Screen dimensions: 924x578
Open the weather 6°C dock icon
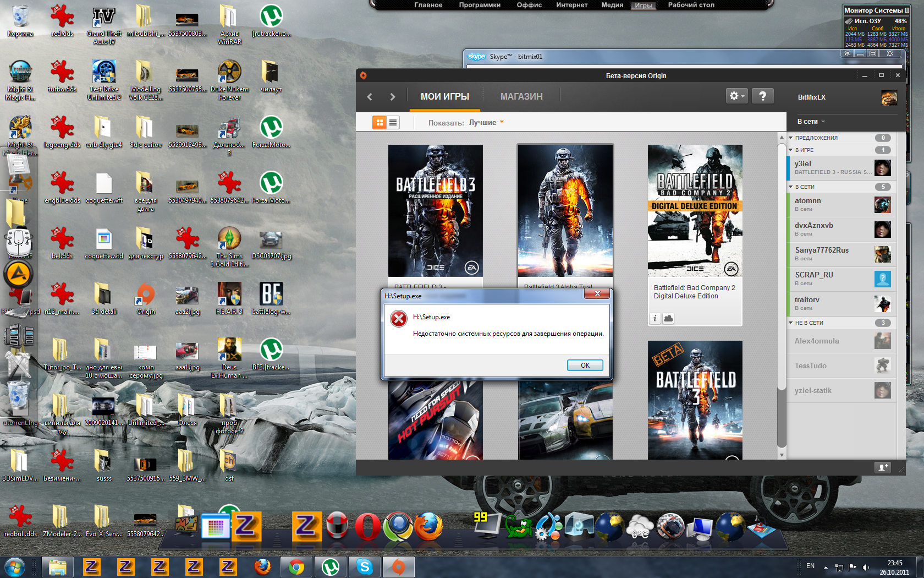[x=640, y=527]
